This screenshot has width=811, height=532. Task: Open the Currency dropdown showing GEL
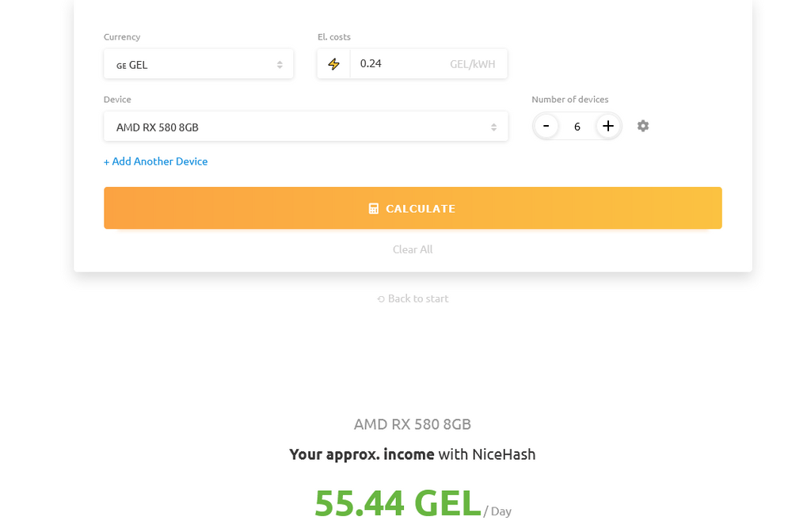(198, 64)
